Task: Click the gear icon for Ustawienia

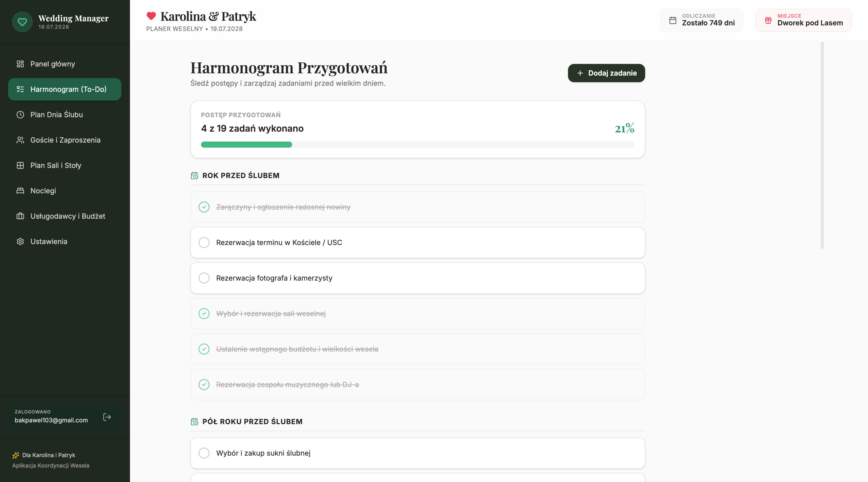Action: [x=20, y=242]
